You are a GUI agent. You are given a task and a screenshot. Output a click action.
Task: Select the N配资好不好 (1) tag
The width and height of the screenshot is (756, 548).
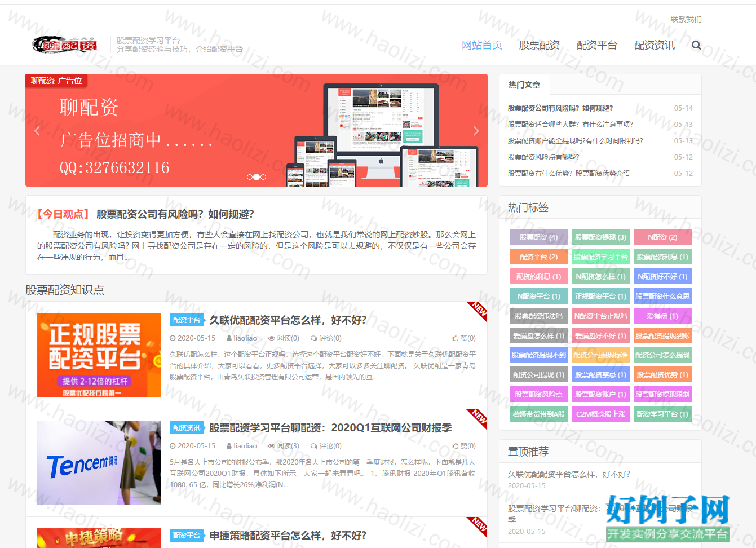point(662,277)
